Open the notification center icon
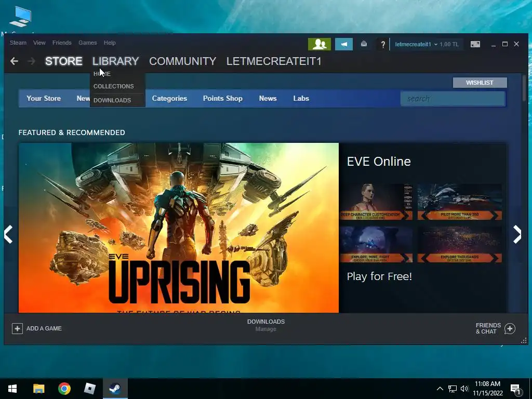This screenshot has height=399, width=532. click(515, 389)
